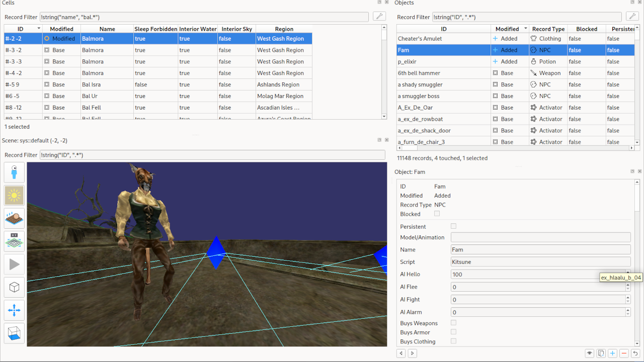Choose the move/transform arrows tool
Screen dimensions: 644x362
pos(14,311)
